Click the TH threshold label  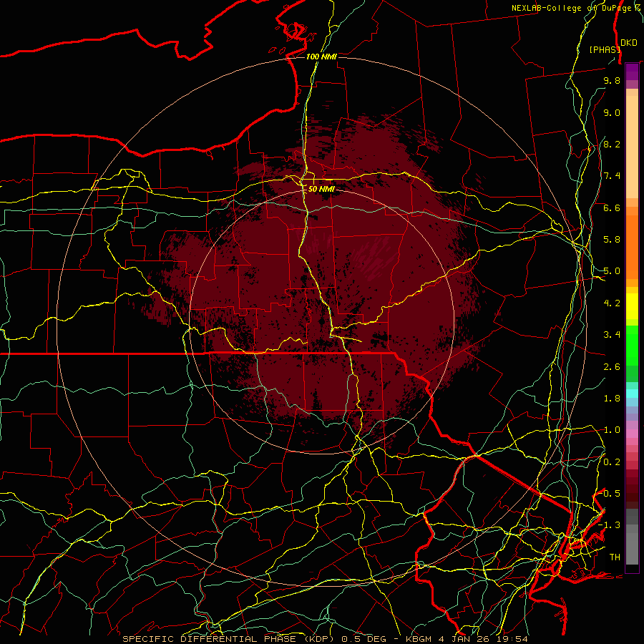(615, 557)
